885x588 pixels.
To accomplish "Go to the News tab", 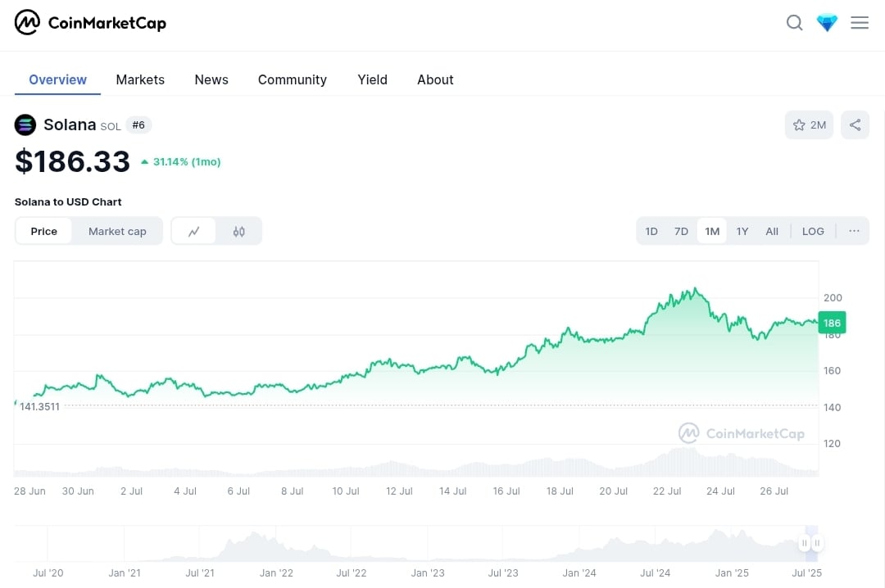I will [211, 79].
